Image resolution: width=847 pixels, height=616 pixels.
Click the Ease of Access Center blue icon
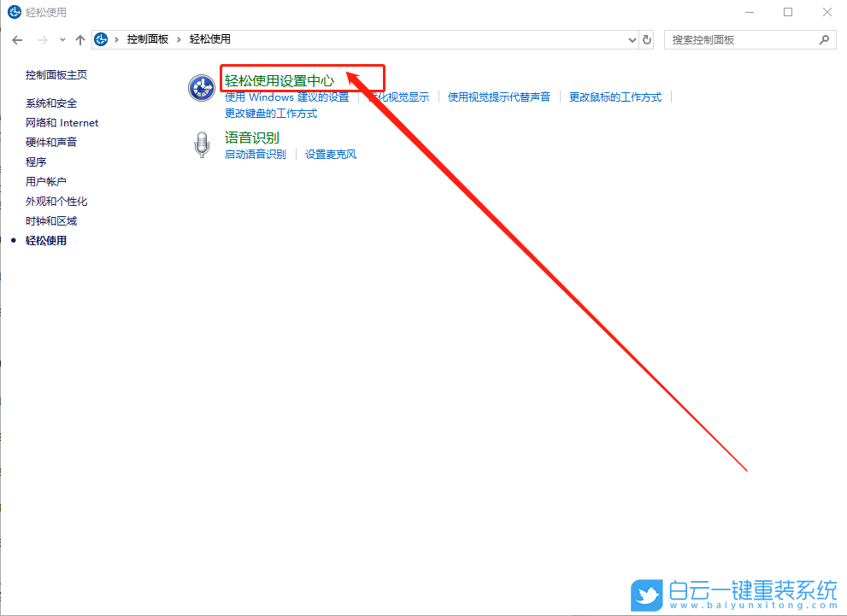[x=201, y=87]
